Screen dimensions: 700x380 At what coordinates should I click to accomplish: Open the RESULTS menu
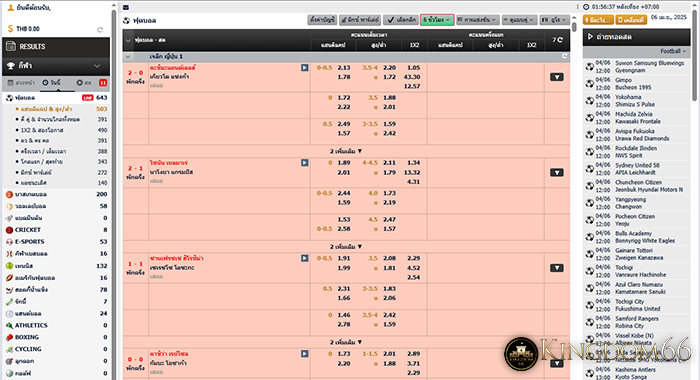[x=56, y=46]
